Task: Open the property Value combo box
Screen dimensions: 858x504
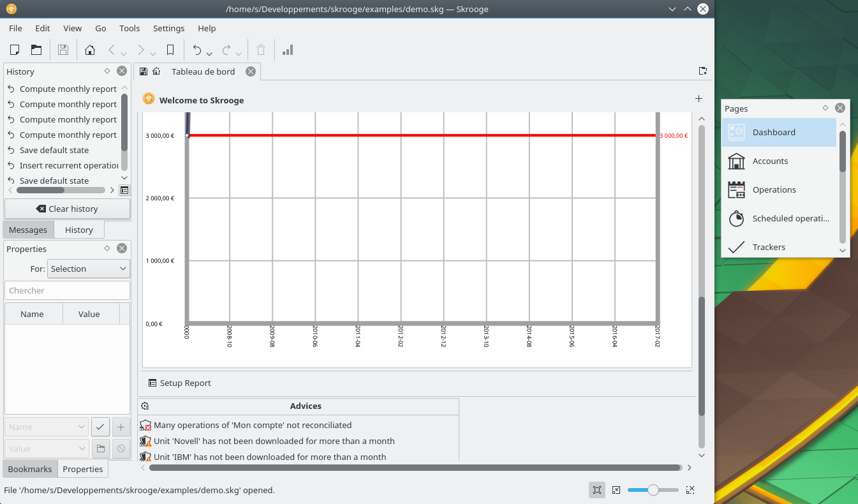Action: pyautogui.click(x=47, y=448)
